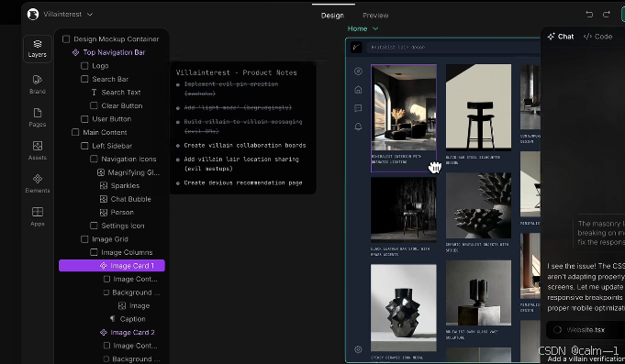Switch to the Code tab label
Image resolution: width=625 pixels, height=364 pixels.
pyautogui.click(x=603, y=37)
